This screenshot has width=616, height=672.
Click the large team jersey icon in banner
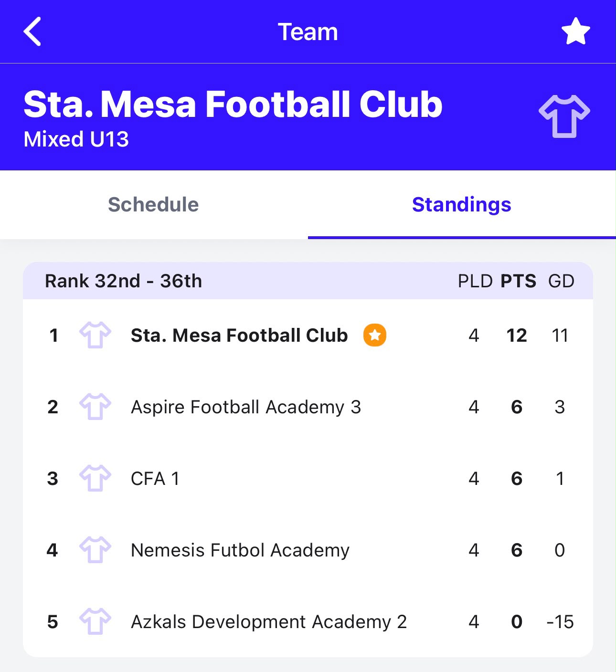[x=564, y=116]
